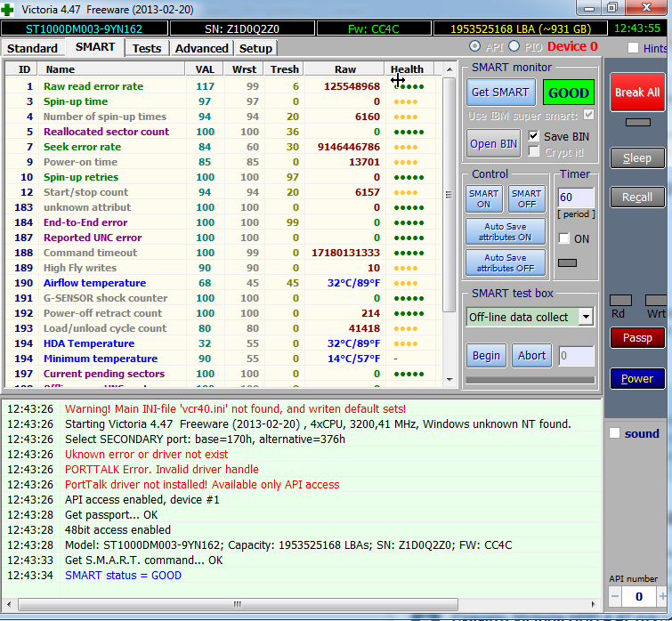Select the Airflow temperature row

[223, 283]
